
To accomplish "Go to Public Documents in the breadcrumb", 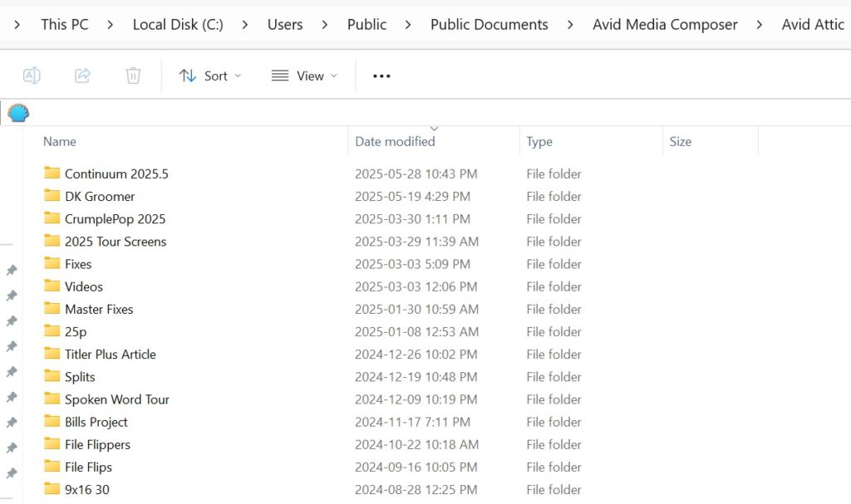I will point(489,24).
